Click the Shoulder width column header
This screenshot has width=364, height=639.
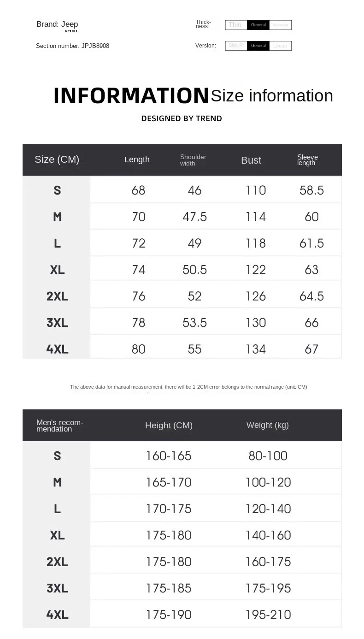[x=193, y=160]
